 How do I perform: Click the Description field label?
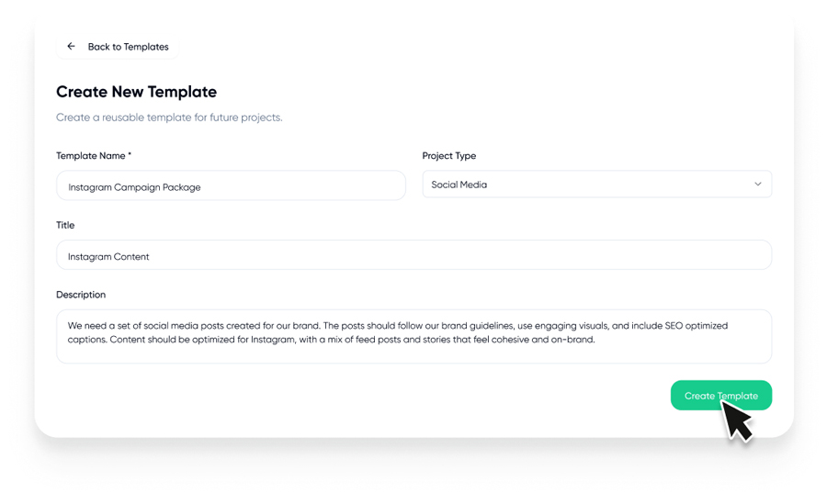[x=81, y=295]
